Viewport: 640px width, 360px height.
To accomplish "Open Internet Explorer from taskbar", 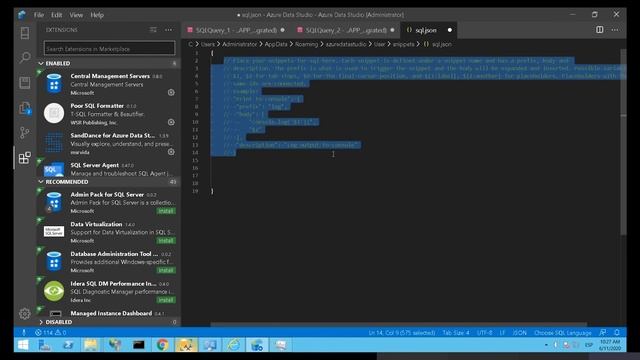I will 233,345.
